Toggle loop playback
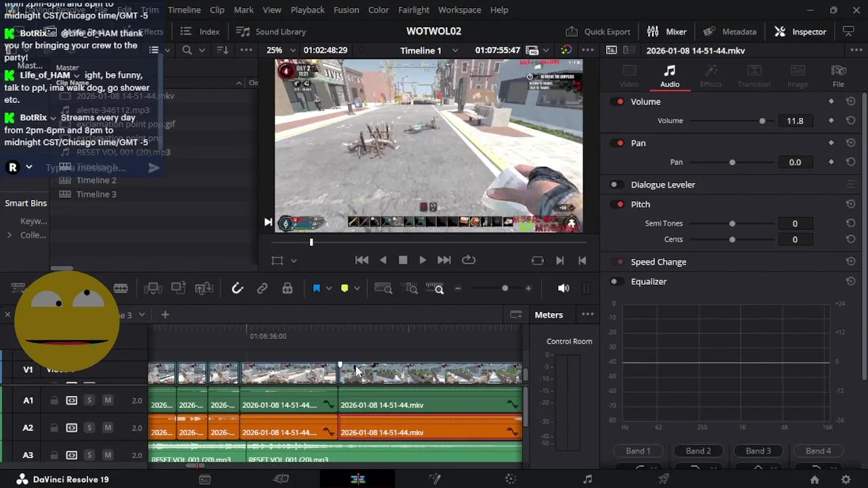The width and height of the screenshot is (868, 488). 469,260
